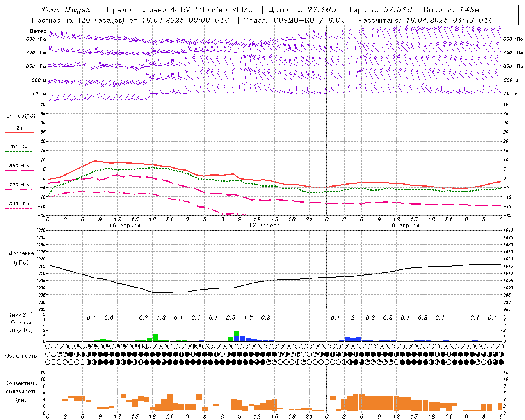Viewport: 525px width, 420px height.
Task: Click the 3-hour precipitation value 0.7
Action: (144, 317)
